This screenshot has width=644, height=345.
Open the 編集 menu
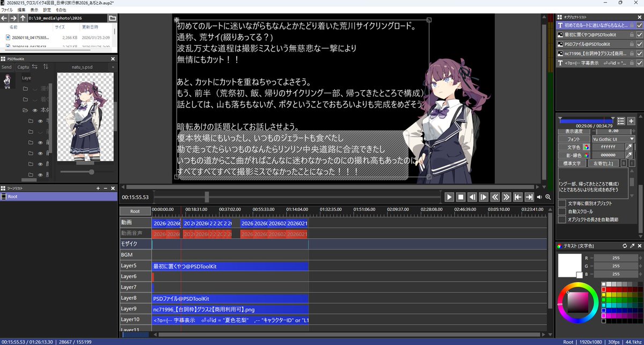coord(21,10)
